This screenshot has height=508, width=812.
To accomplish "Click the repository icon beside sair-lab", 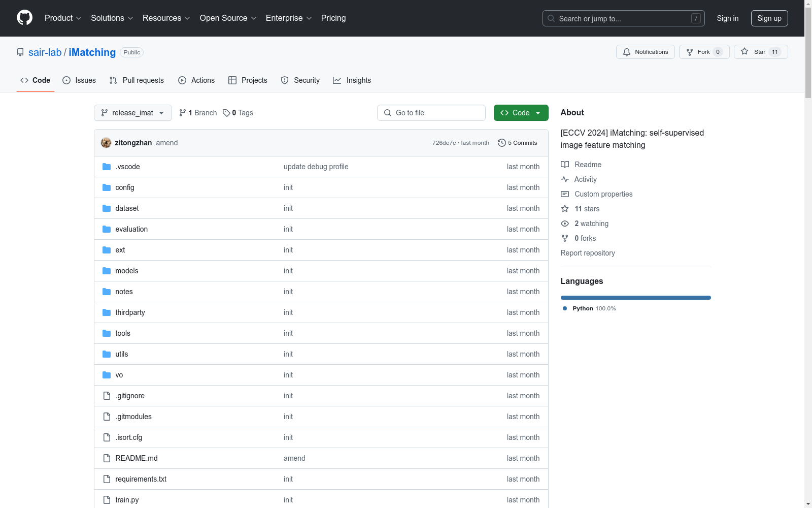I will click(x=20, y=52).
